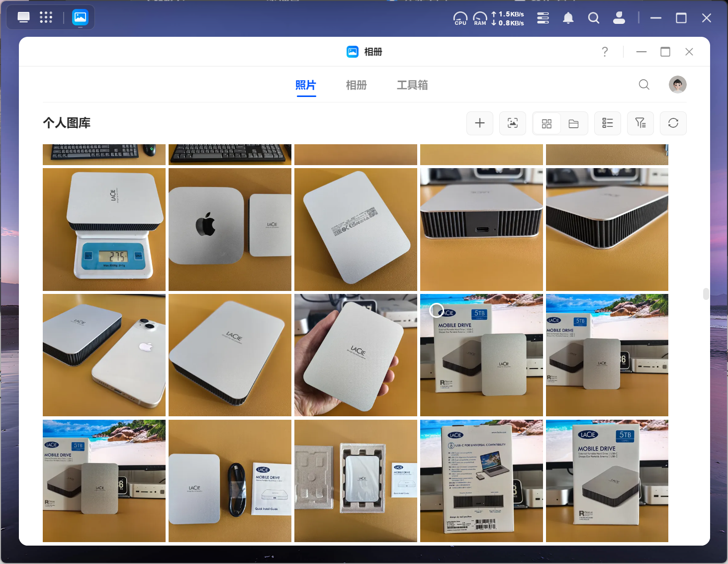Click the vertical scrollbar handle
This screenshot has height=564, width=728.
point(706,294)
